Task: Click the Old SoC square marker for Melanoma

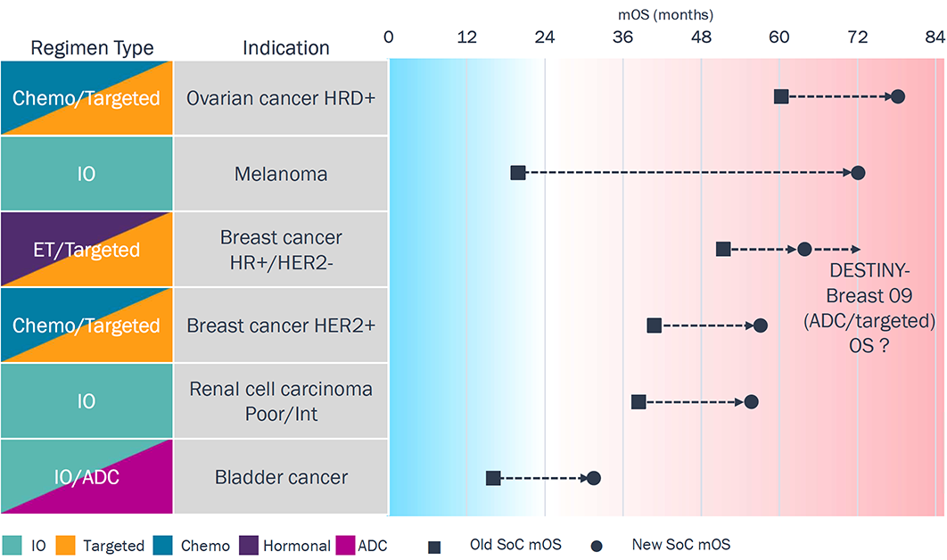Action: point(518,173)
